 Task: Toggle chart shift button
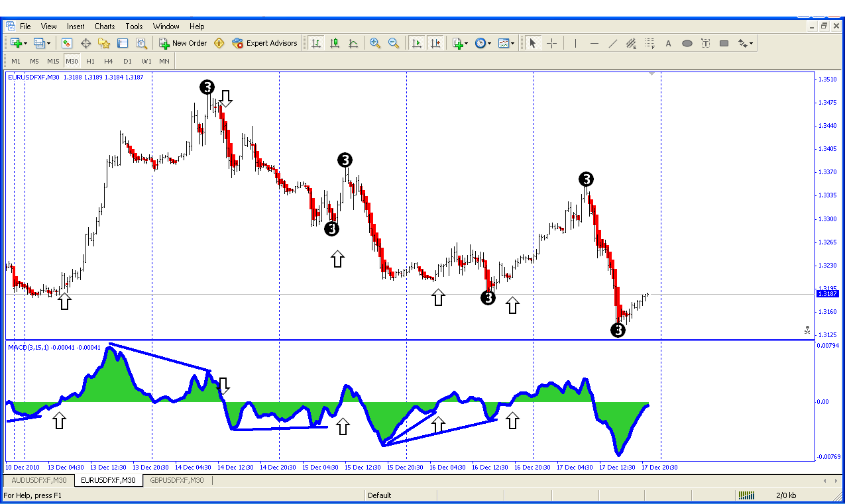[x=435, y=43]
